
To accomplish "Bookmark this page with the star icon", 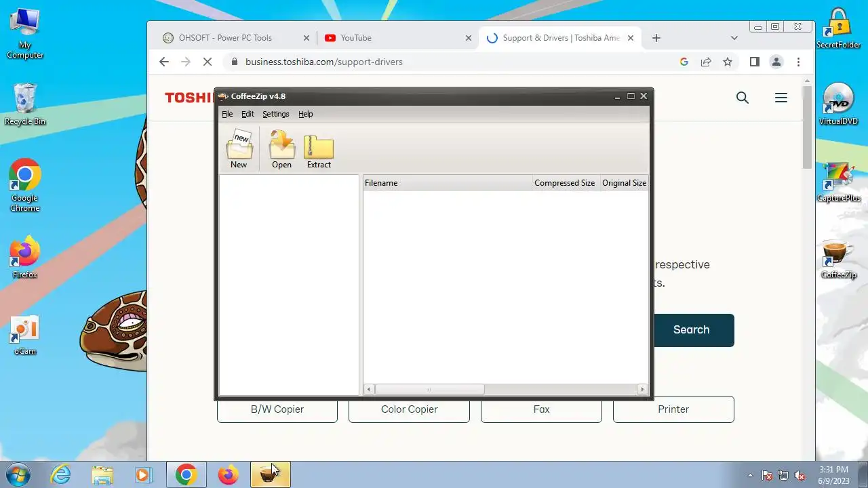I will tap(728, 62).
